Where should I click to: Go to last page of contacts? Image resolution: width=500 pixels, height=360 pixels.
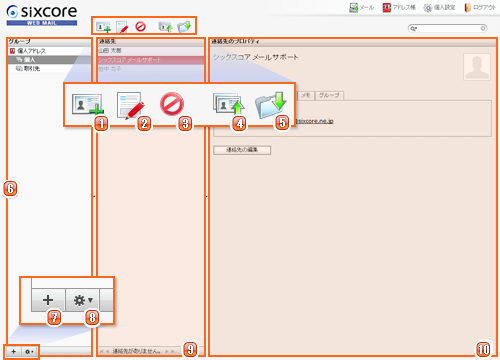pos(173,351)
